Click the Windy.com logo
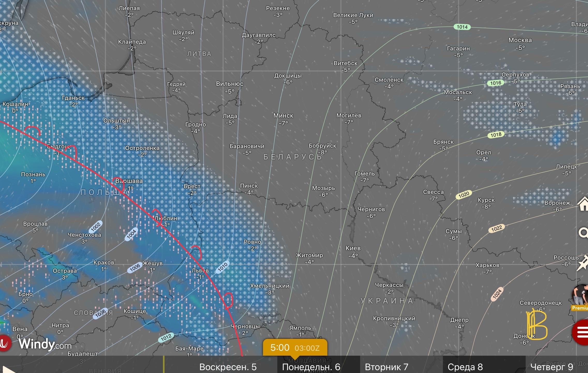The height and width of the screenshot is (373, 588). [45, 344]
